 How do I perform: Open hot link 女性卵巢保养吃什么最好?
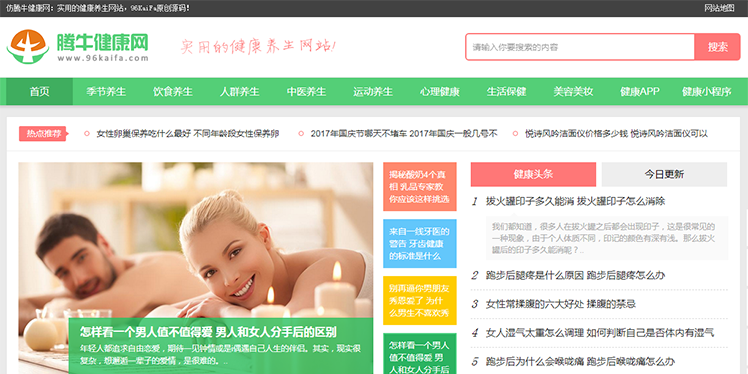[x=187, y=134]
